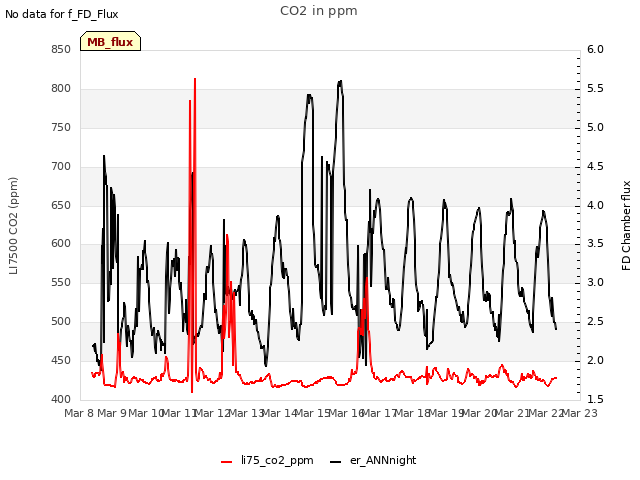Click the 5.0 right axis label
640x480 pixels.
(595, 127)
